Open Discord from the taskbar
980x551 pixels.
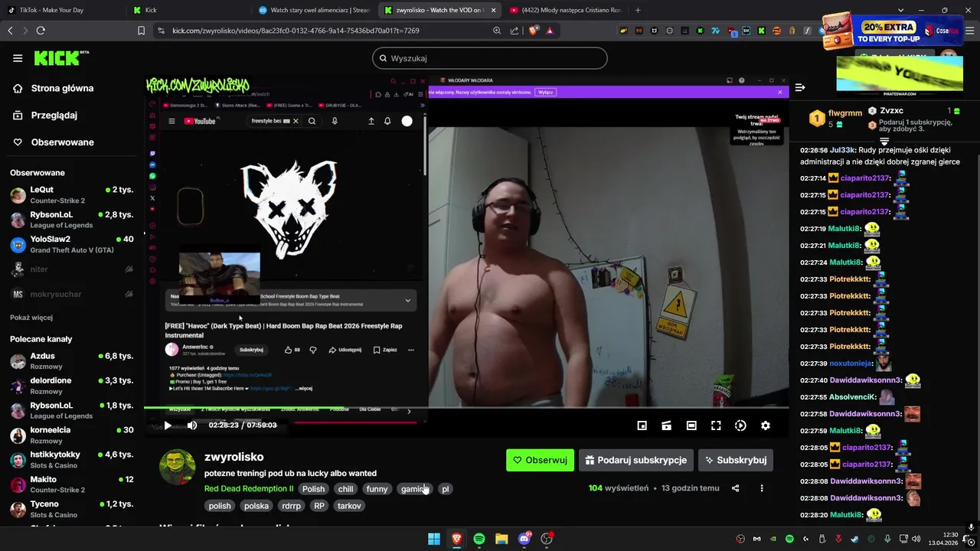pyautogui.click(x=524, y=539)
